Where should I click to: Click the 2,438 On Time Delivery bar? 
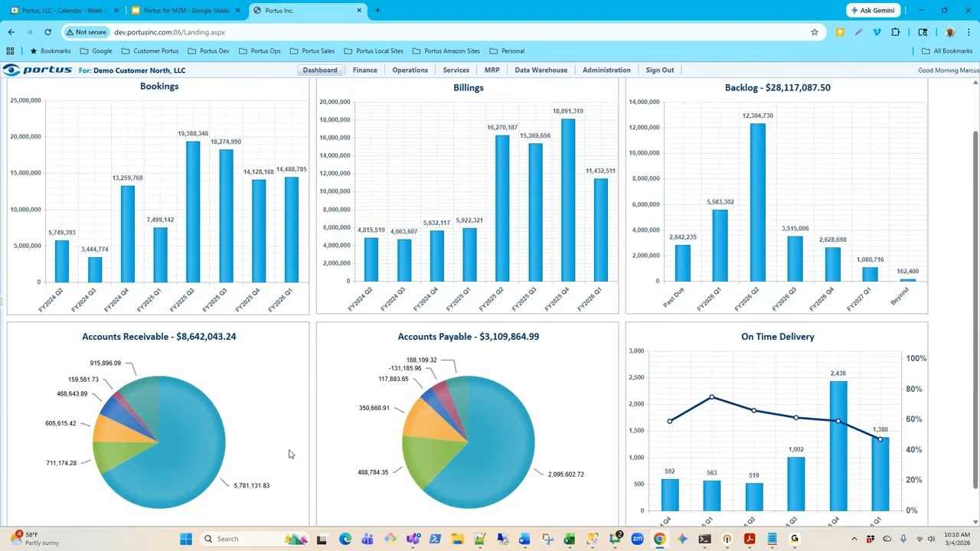[838, 445]
